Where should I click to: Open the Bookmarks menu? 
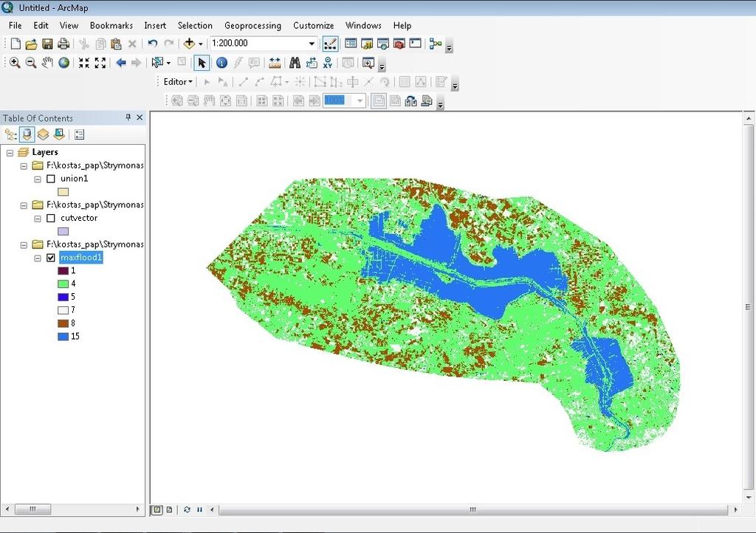click(111, 26)
